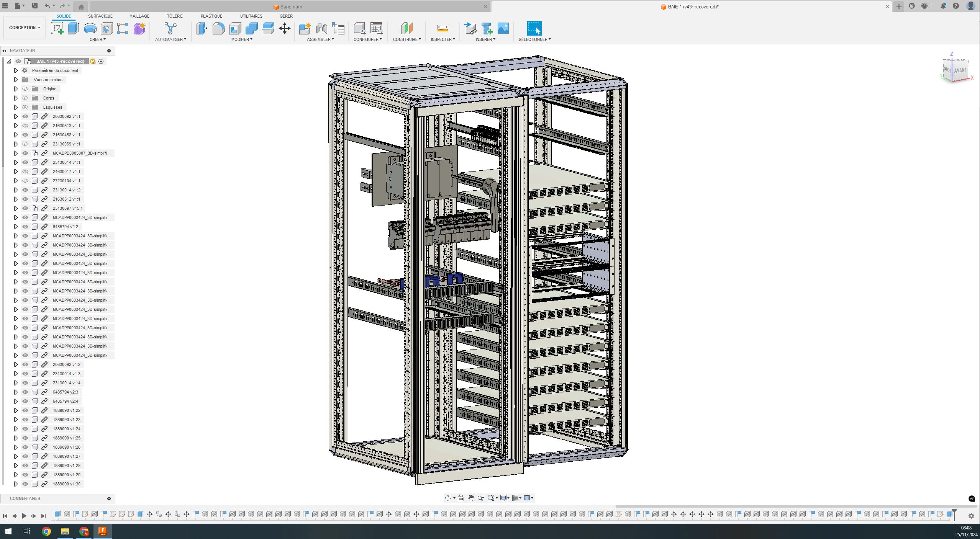Switch to the TÔLERIE tab
Image resolution: width=980 pixels, height=539 pixels.
(175, 16)
